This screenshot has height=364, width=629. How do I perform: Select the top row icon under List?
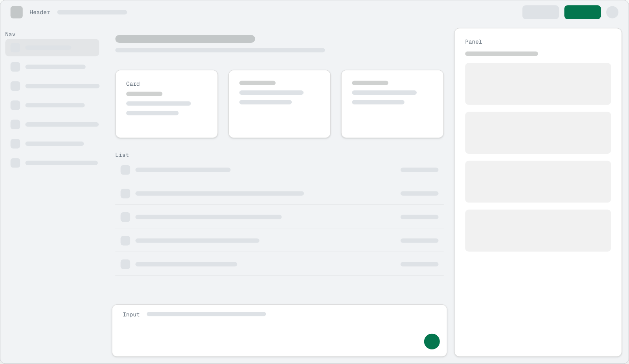coord(125,170)
